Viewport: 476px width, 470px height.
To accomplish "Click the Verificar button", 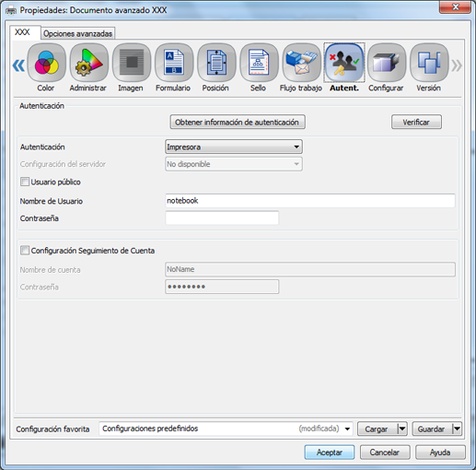I will coord(416,122).
